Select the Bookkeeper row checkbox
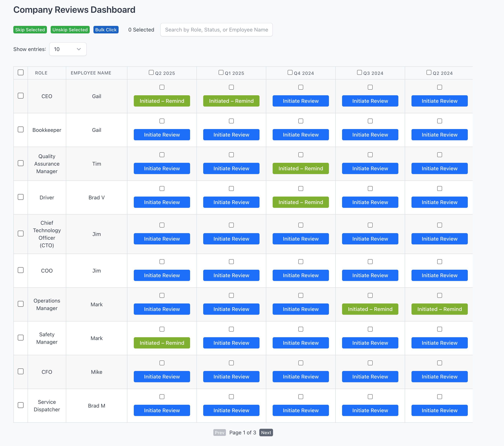This screenshot has width=504, height=446. (21, 129)
